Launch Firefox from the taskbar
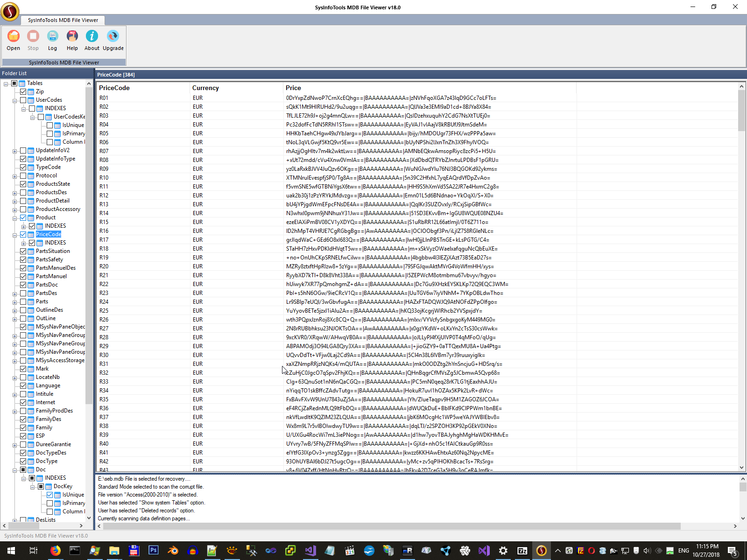747x560 pixels. click(x=55, y=551)
